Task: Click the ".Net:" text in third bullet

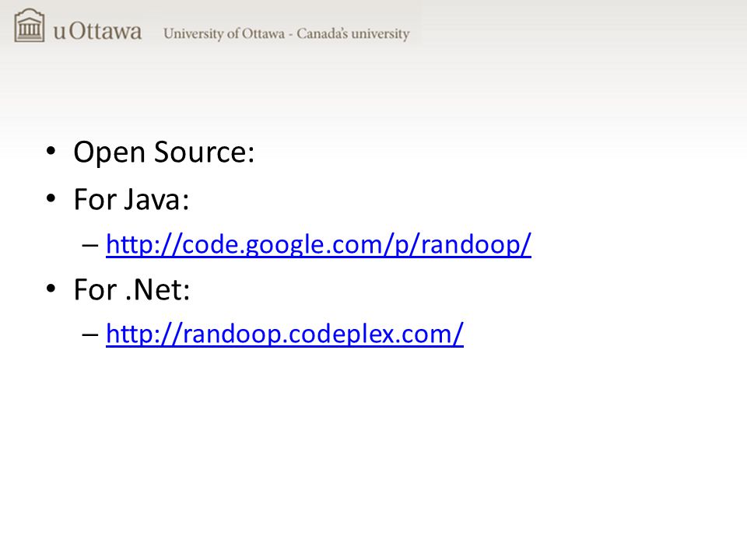Action: [x=158, y=289]
